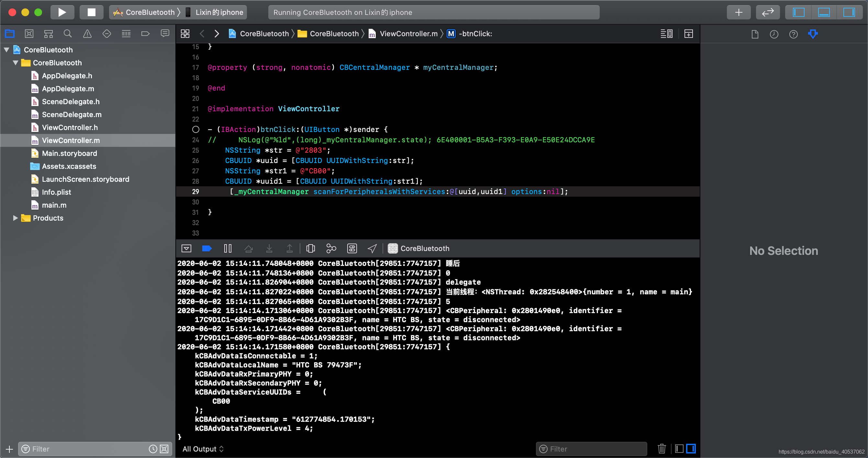Stop the running app
Image resolution: width=868 pixels, height=458 pixels.
click(91, 13)
